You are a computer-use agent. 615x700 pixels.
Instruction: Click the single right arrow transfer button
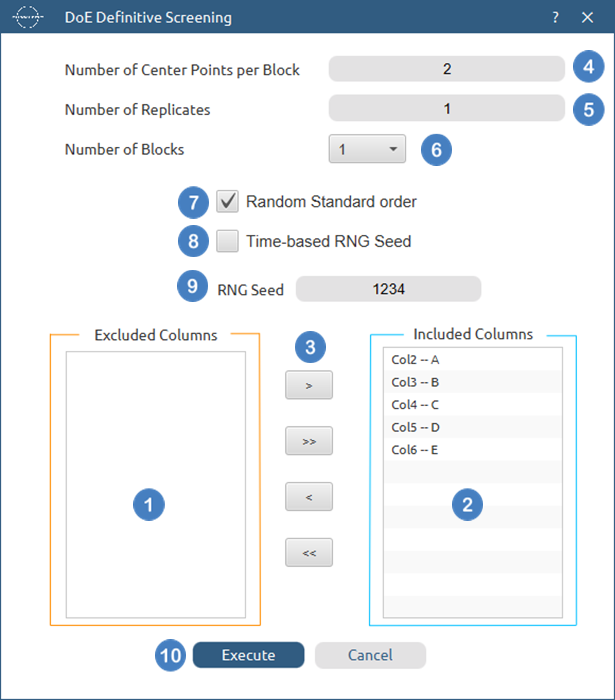pyautogui.click(x=309, y=385)
